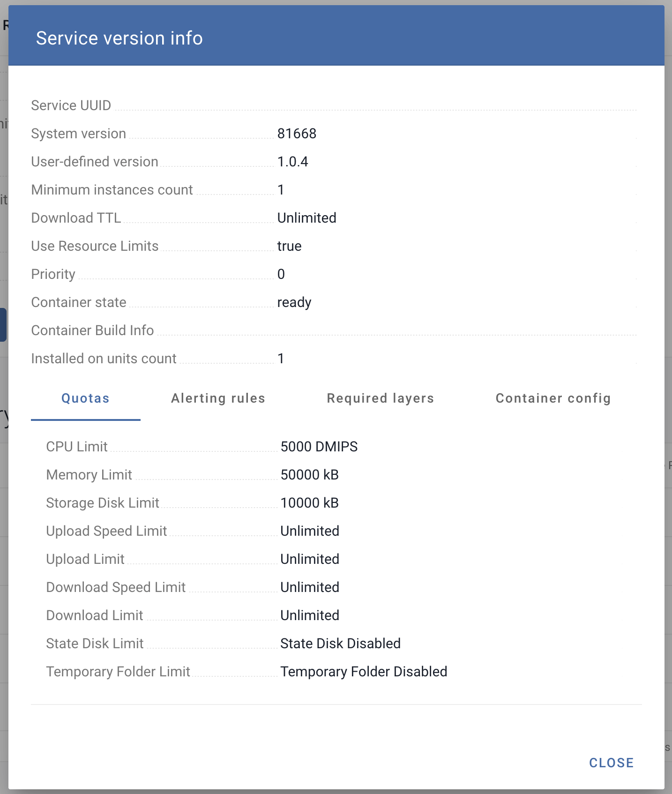Click the Installed on units count label
Image resolution: width=672 pixels, height=794 pixels.
coord(104,359)
